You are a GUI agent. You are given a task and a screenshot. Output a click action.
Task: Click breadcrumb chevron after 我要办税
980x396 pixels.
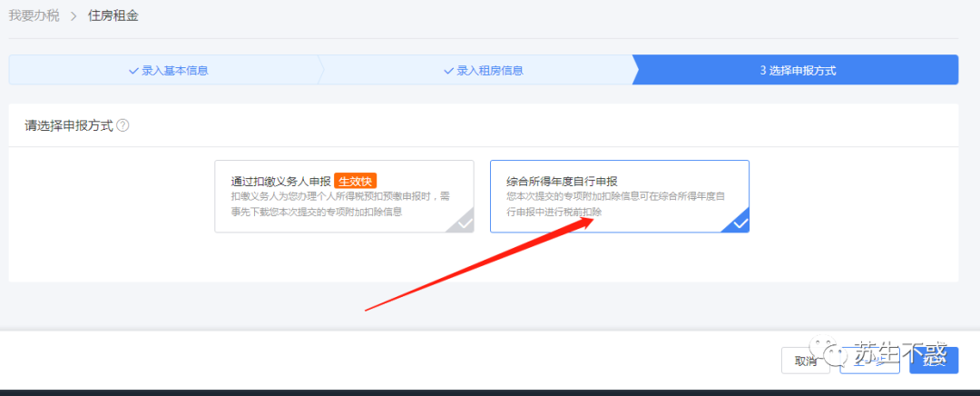73,16
